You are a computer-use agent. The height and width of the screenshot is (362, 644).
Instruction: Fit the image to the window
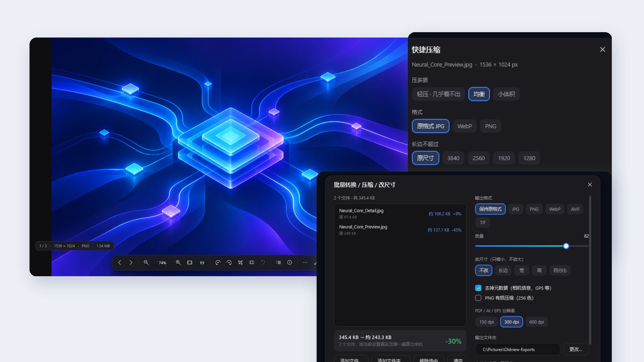[x=190, y=263]
